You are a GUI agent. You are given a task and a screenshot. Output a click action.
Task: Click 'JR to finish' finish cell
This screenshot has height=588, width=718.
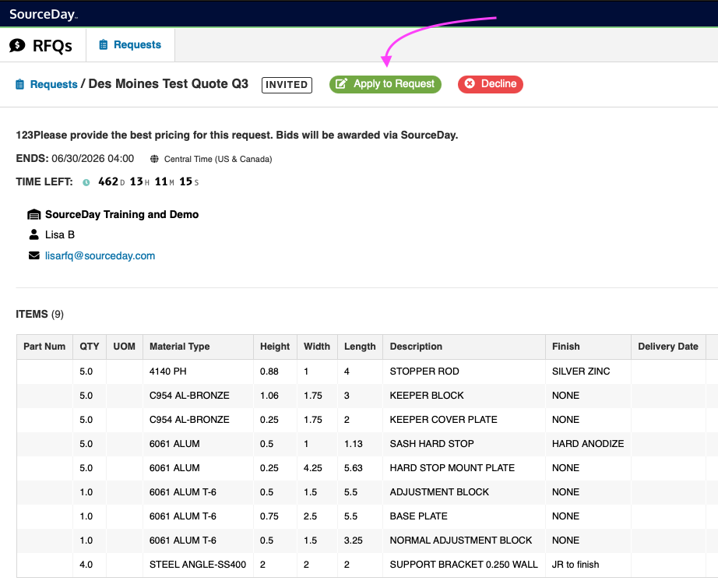(x=588, y=565)
